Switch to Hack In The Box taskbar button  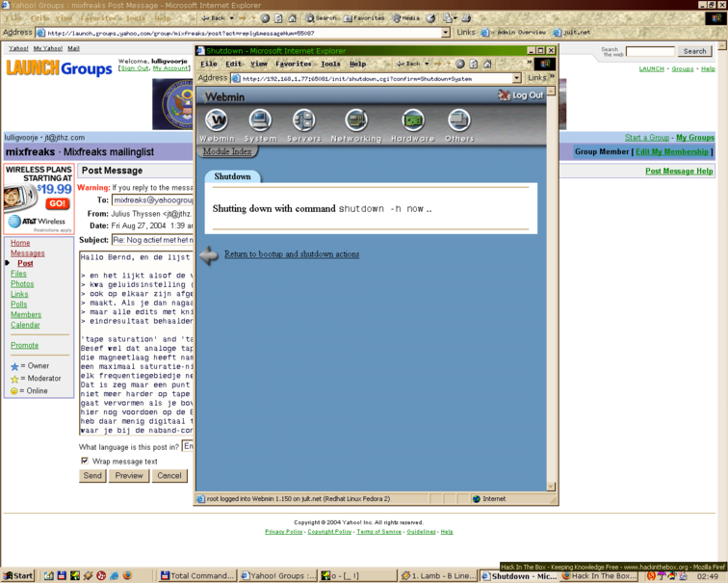tap(601, 576)
